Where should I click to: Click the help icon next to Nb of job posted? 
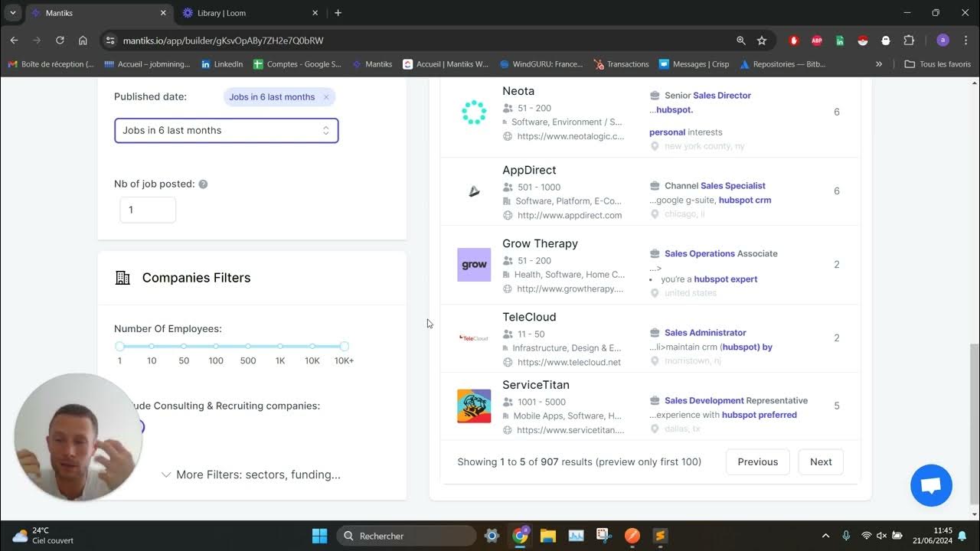tap(203, 184)
